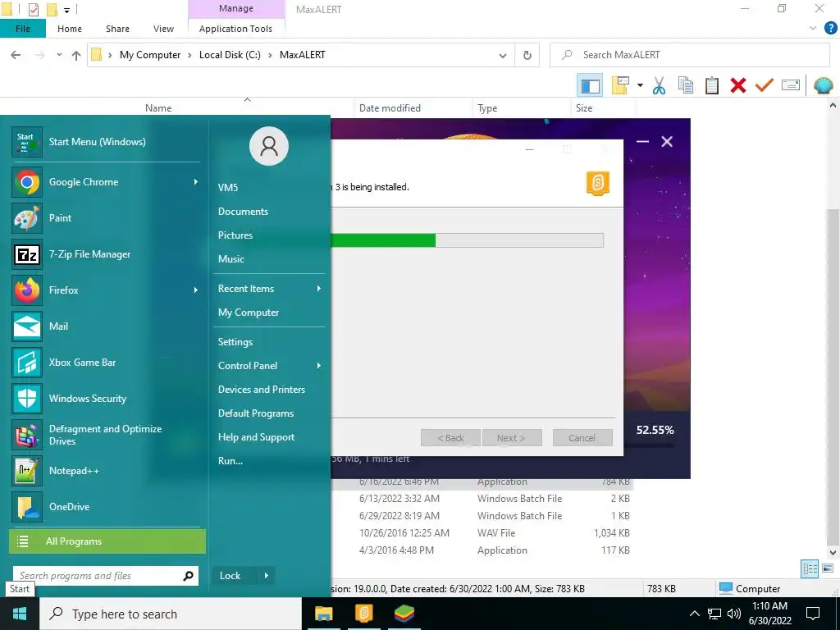Click the Copy icon in toolbar
This screenshot has height=630, width=840.
point(685,85)
